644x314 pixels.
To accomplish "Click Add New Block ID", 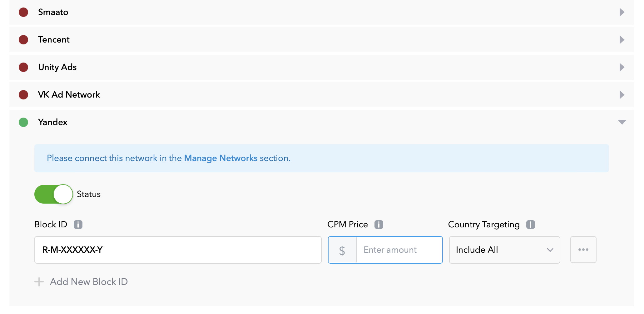I will coord(89,282).
